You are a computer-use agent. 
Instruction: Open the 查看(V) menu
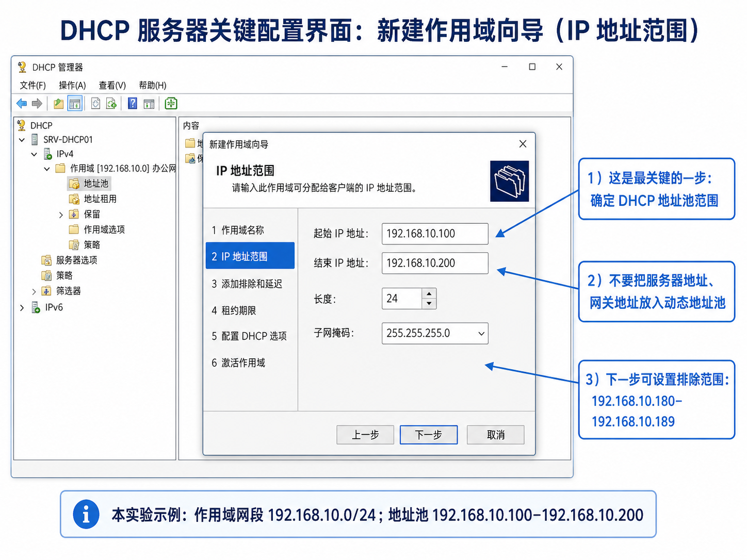tap(112, 85)
